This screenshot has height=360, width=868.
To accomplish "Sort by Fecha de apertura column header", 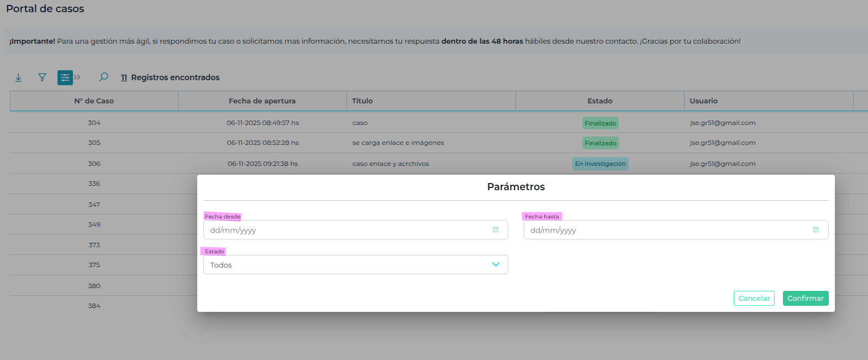I will [262, 101].
